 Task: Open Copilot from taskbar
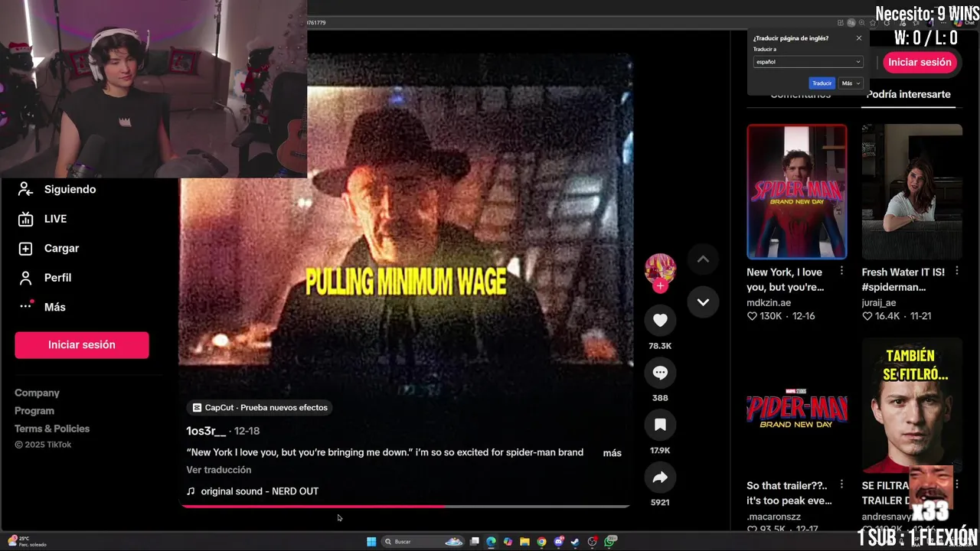pyautogui.click(x=508, y=542)
